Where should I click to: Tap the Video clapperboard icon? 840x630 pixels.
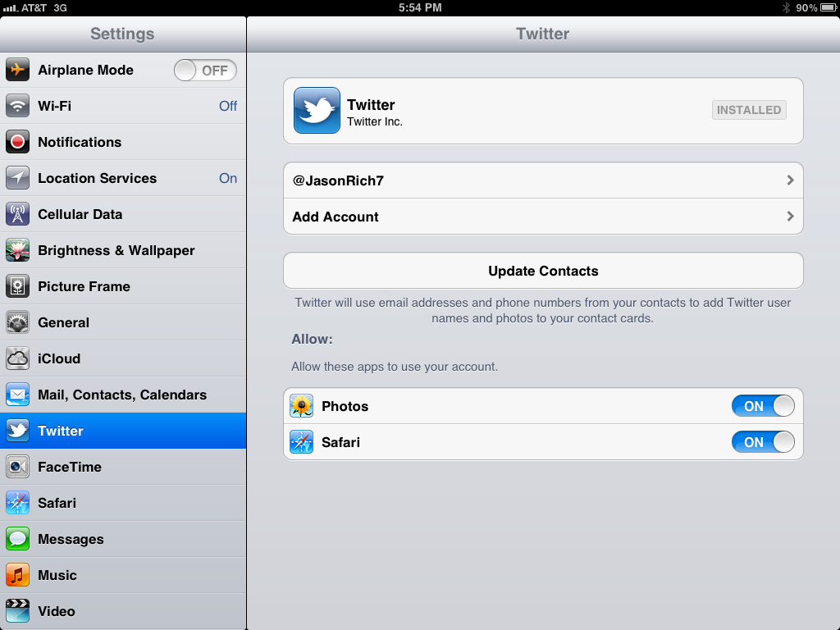(18, 611)
